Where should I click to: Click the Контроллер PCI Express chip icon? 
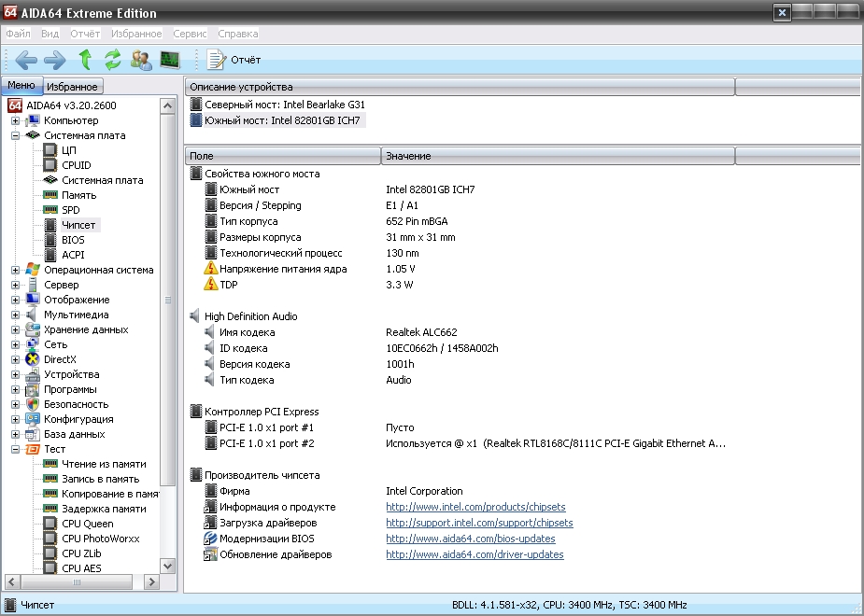coord(195,412)
